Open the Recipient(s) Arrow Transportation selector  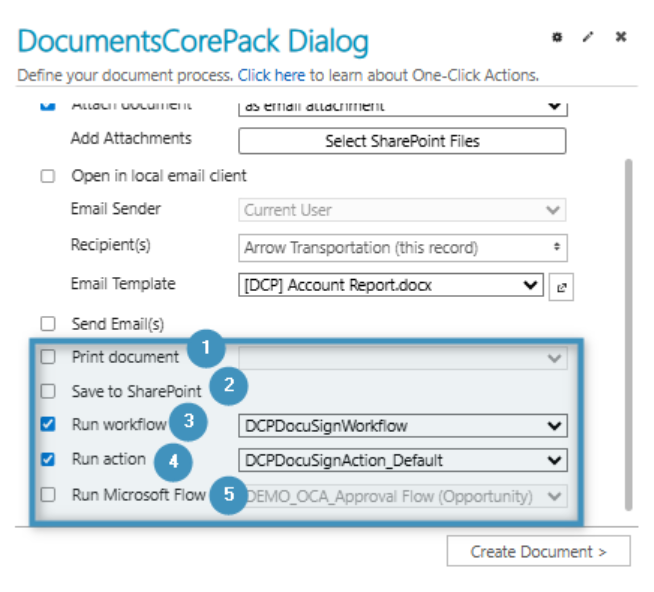click(x=403, y=248)
